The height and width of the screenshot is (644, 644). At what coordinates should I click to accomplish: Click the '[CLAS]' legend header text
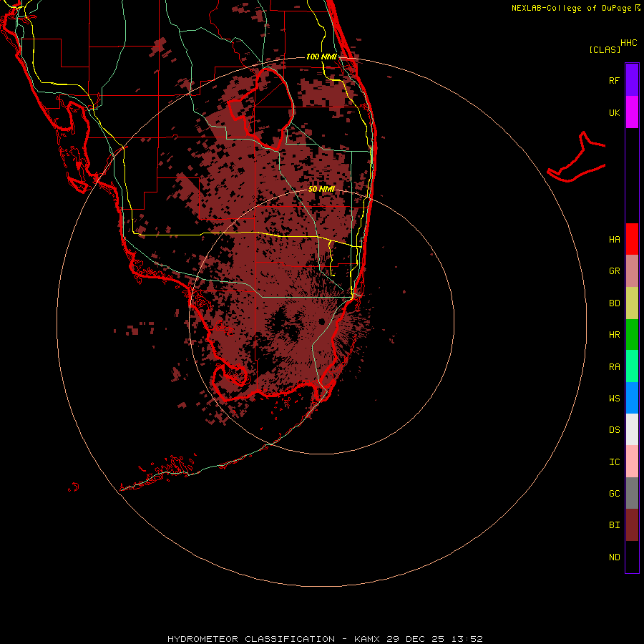pos(605,49)
